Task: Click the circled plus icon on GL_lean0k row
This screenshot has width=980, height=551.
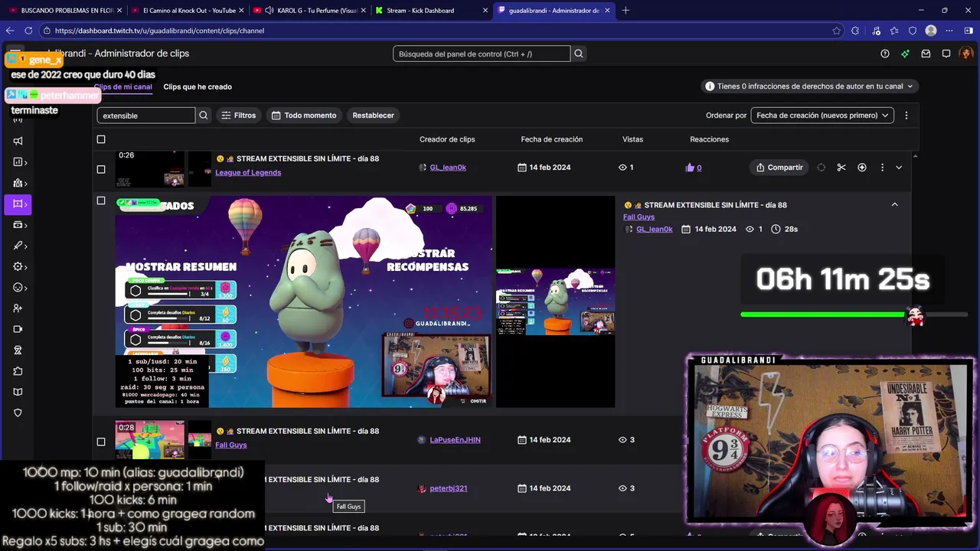Action: click(862, 168)
